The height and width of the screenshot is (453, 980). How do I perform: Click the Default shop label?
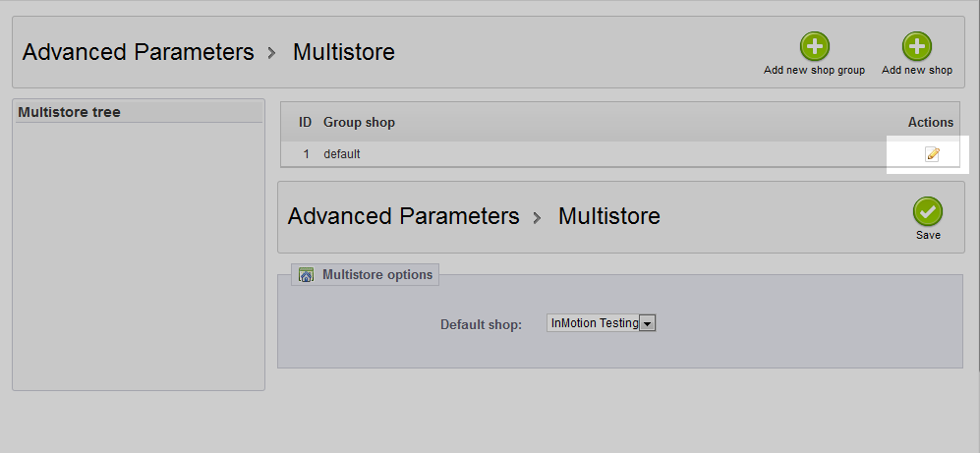coord(482,325)
